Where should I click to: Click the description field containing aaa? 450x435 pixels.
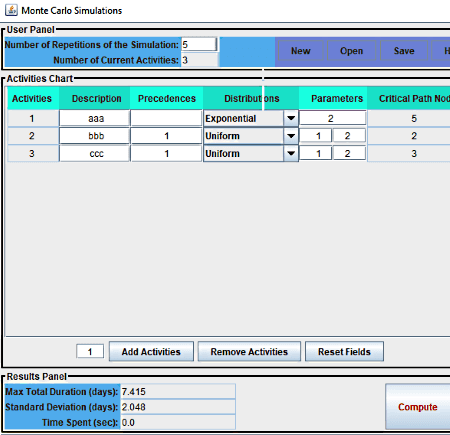pyautogui.click(x=95, y=118)
